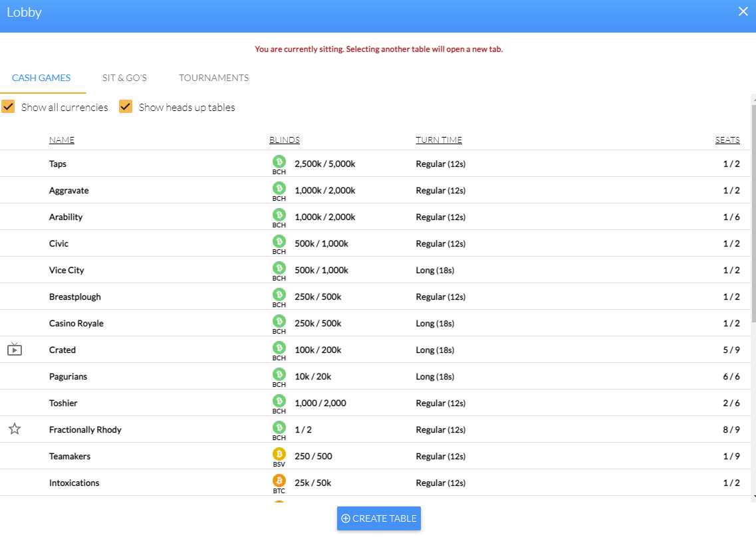Click the yellow BSV coin icon for Teamakers

[279, 453]
